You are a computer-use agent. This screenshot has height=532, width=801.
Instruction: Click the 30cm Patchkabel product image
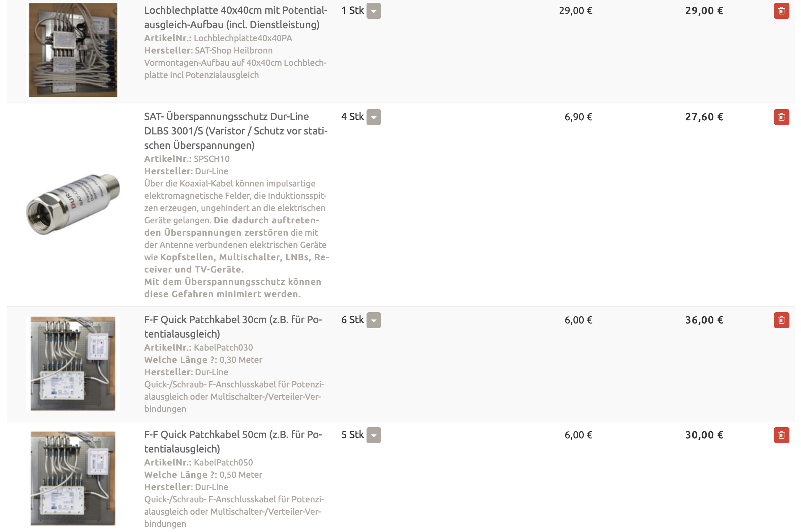point(73,364)
